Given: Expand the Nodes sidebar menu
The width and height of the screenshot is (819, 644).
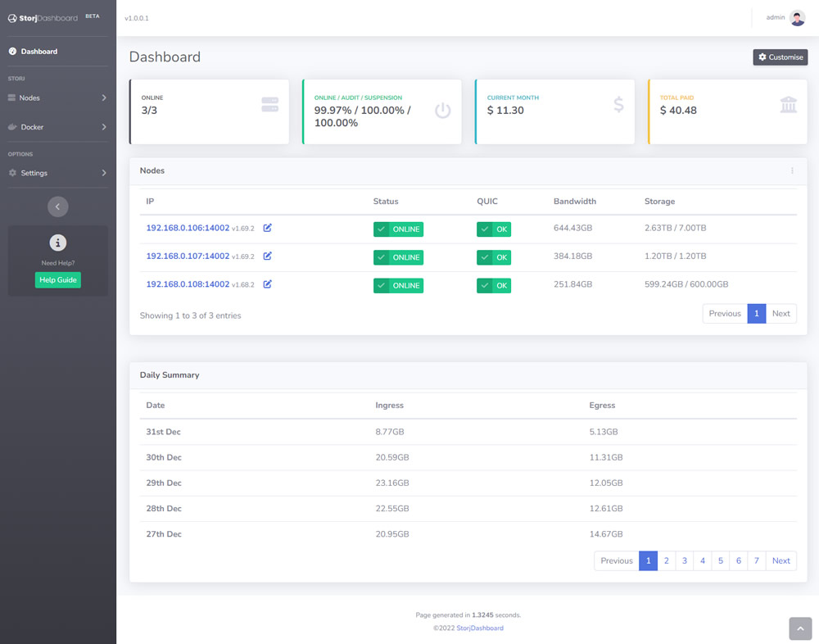Looking at the screenshot, I should [57, 98].
